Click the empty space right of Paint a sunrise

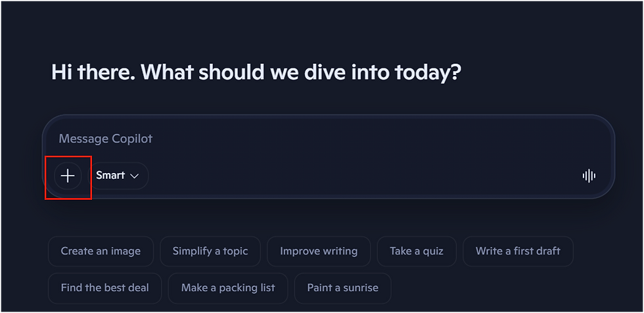[x=513, y=288]
